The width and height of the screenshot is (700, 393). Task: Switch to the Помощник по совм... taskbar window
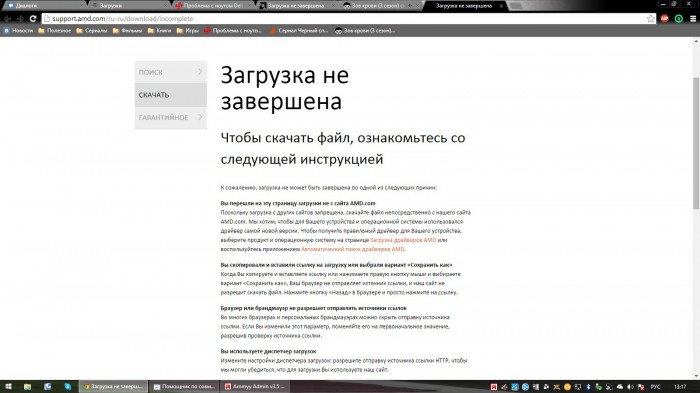click(x=184, y=387)
